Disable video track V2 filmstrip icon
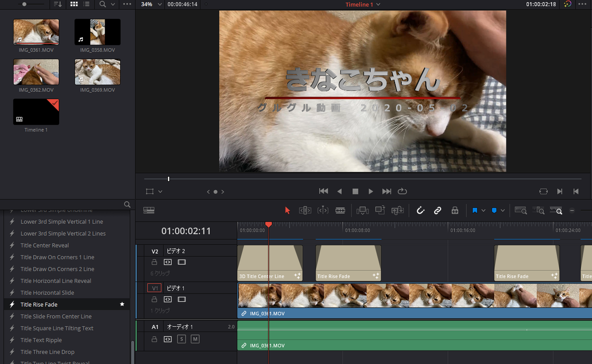The width and height of the screenshot is (592, 364). 182,262
